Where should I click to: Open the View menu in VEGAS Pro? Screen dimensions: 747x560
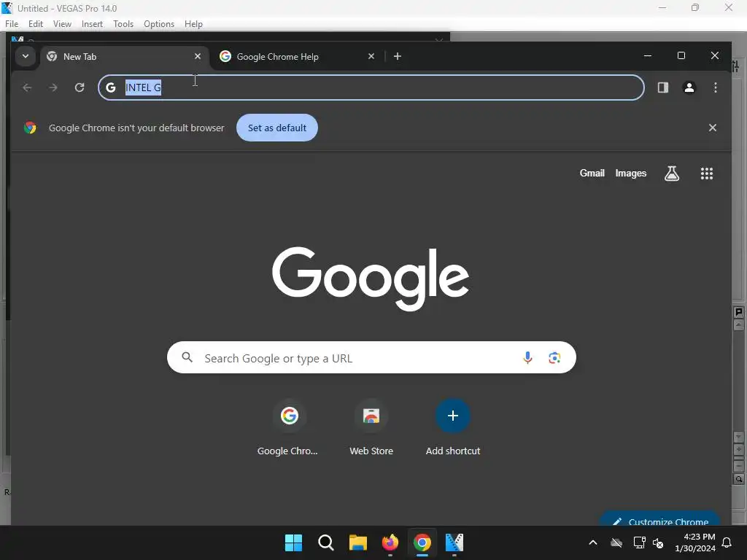pos(62,24)
